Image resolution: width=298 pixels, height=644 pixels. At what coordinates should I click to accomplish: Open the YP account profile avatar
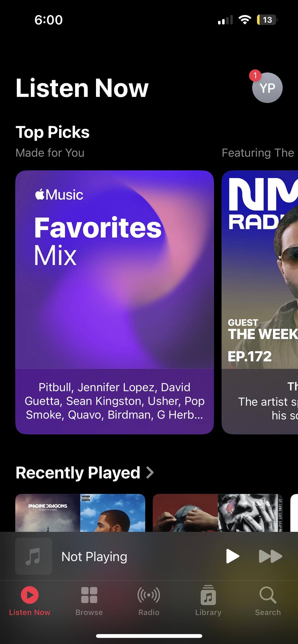point(267,88)
